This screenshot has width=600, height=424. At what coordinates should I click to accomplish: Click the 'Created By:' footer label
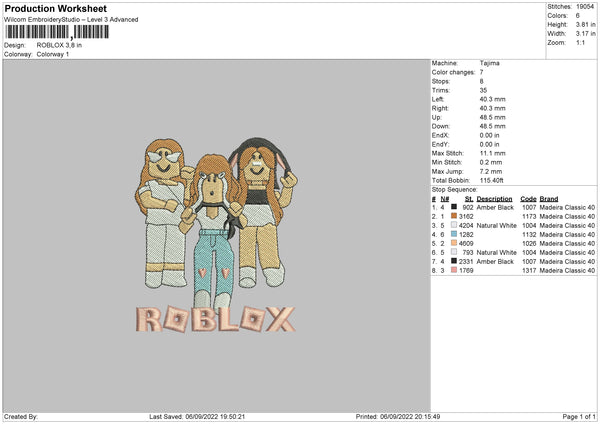(x=21, y=416)
